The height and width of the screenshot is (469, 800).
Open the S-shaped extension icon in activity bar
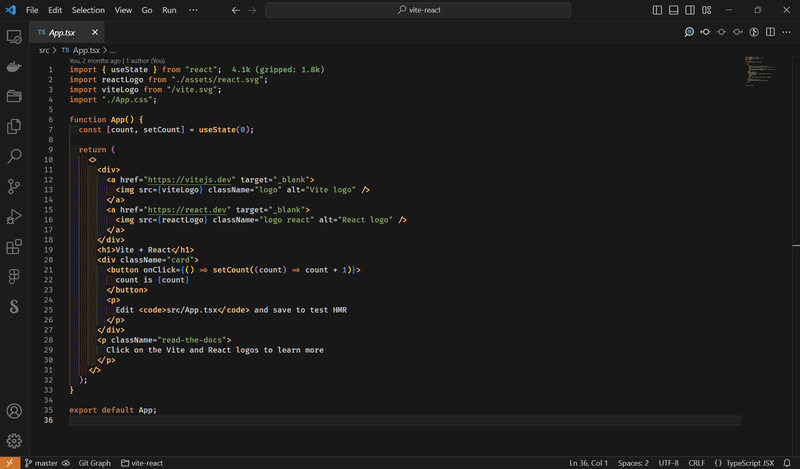(x=14, y=306)
